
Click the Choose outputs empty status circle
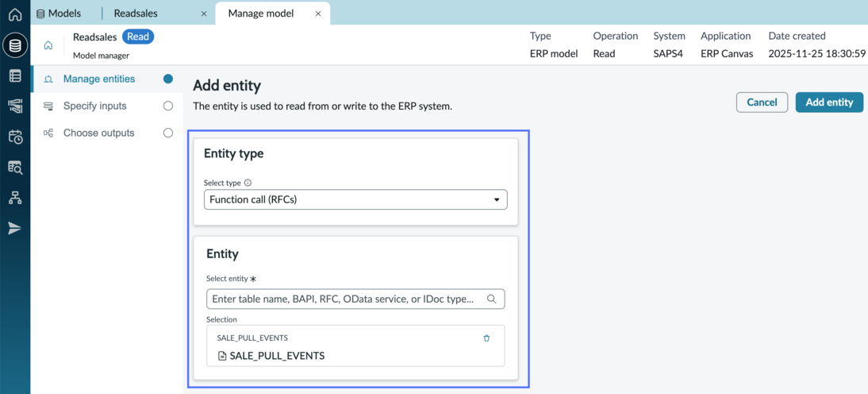coord(168,133)
